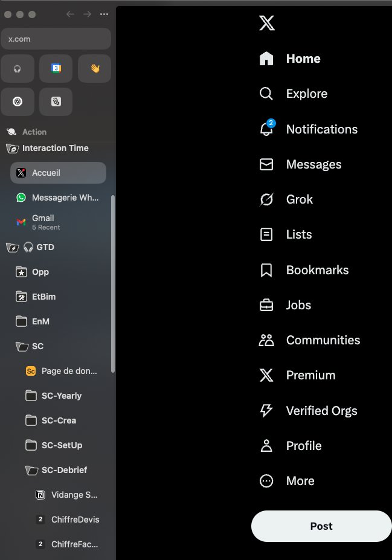Open Lists in the X menu
Screen dimensions: 392x560
pyautogui.click(x=285, y=234)
